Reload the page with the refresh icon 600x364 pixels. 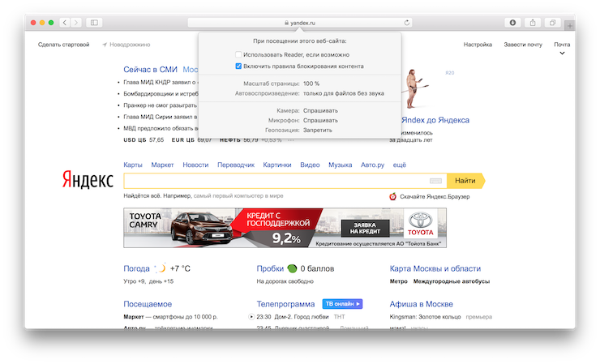(x=407, y=23)
